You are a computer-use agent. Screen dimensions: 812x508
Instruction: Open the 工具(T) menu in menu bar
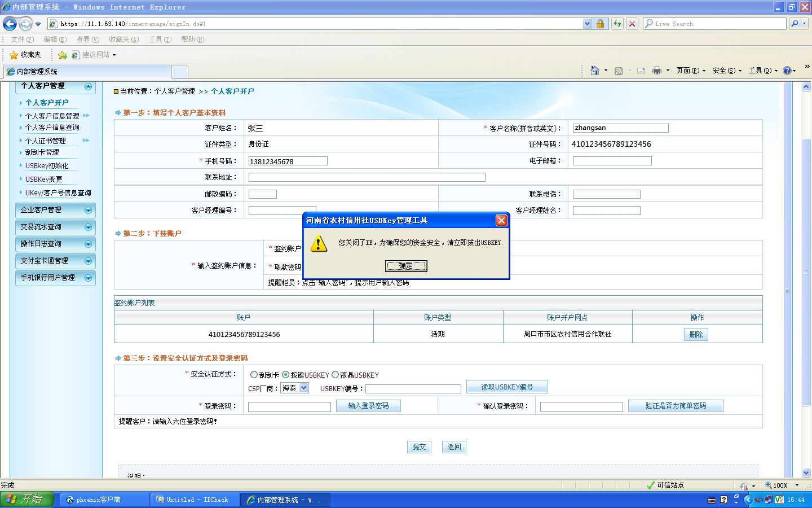coord(160,40)
